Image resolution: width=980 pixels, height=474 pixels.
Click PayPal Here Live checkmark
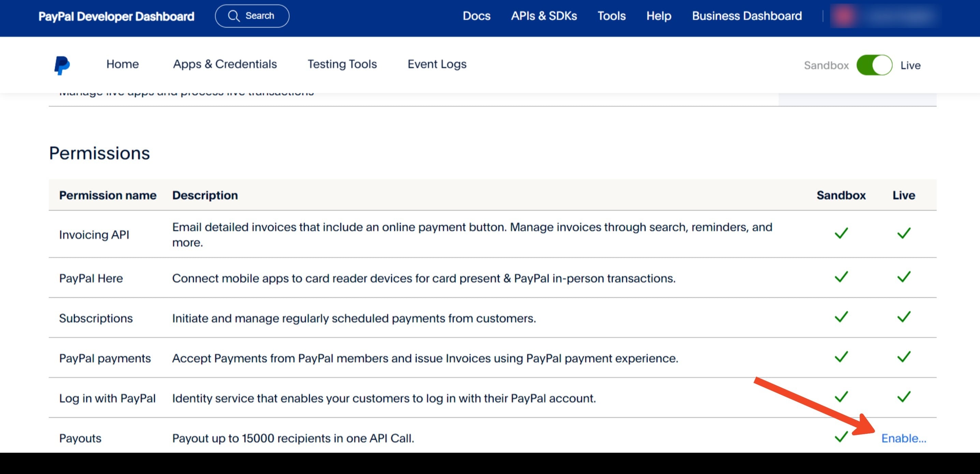(904, 277)
